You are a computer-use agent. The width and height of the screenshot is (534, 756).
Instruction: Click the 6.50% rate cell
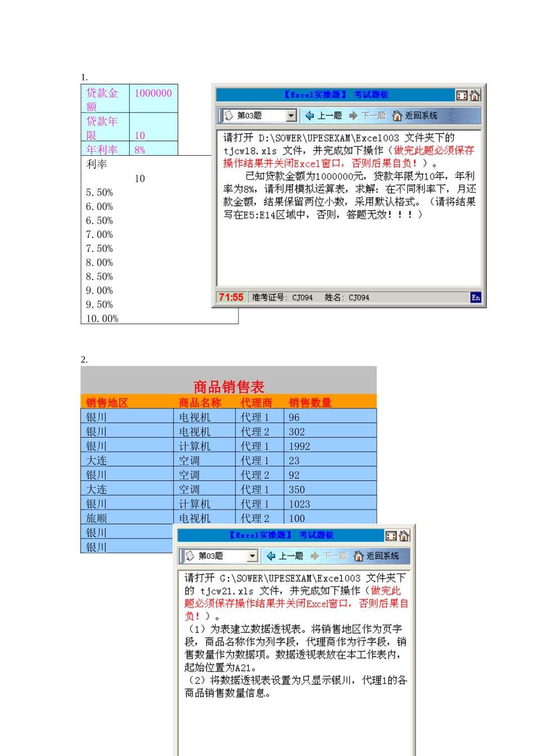tap(99, 220)
